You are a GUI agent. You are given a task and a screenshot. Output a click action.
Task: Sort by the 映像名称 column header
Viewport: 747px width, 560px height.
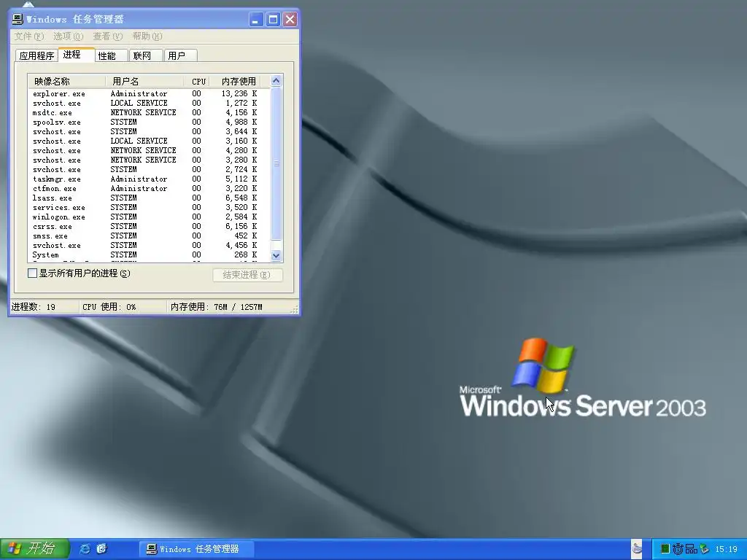pyautogui.click(x=66, y=82)
